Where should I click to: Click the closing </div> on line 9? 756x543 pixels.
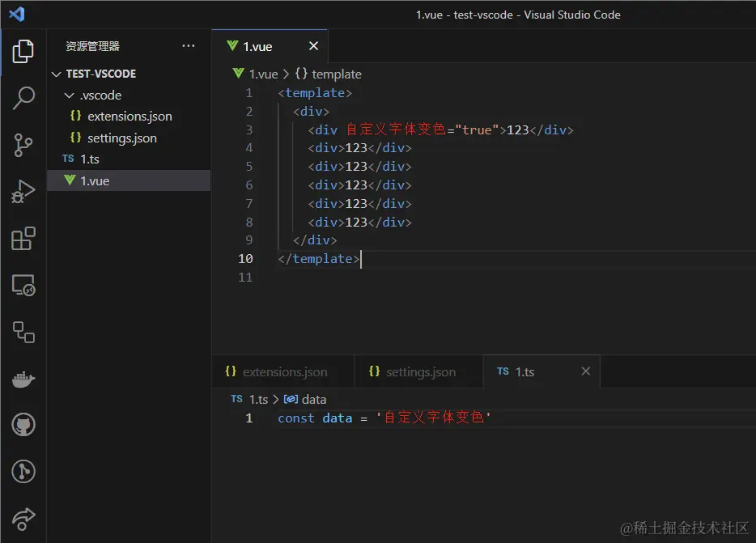click(315, 240)
